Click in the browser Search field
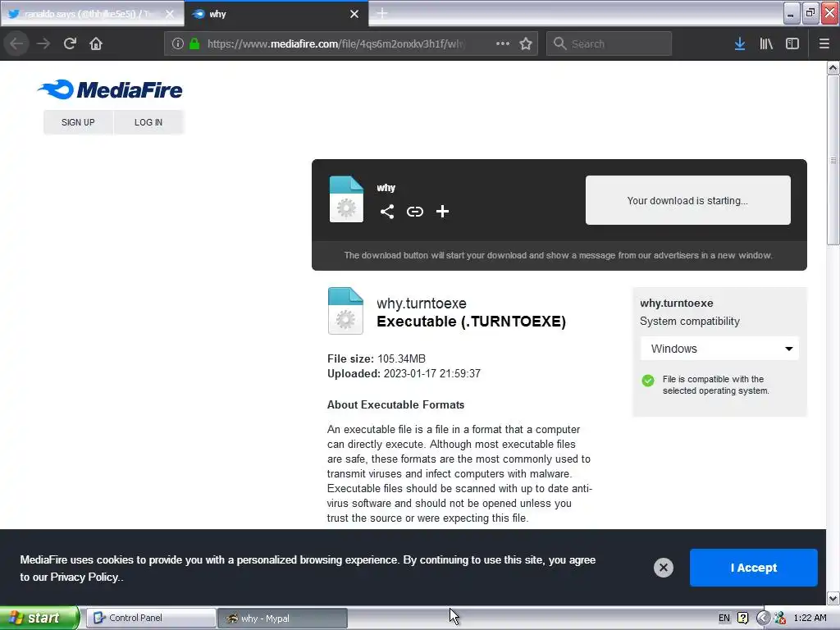This screenshot has width=840, height=630. coord(609,43)
